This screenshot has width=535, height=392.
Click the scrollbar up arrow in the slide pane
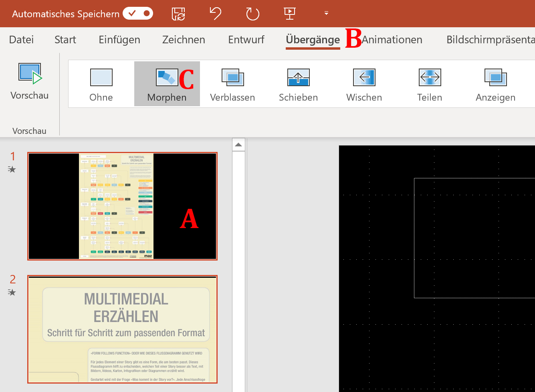(238, 145)
